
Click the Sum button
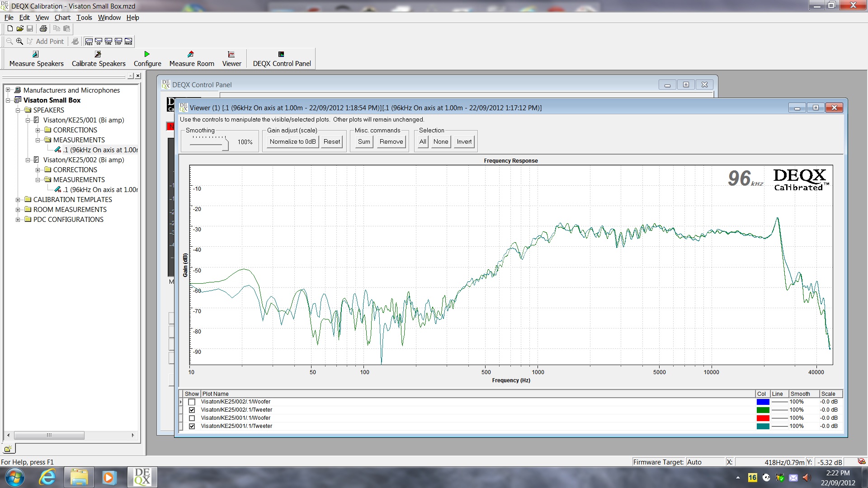pyautogui.click(x=364, y=141)
